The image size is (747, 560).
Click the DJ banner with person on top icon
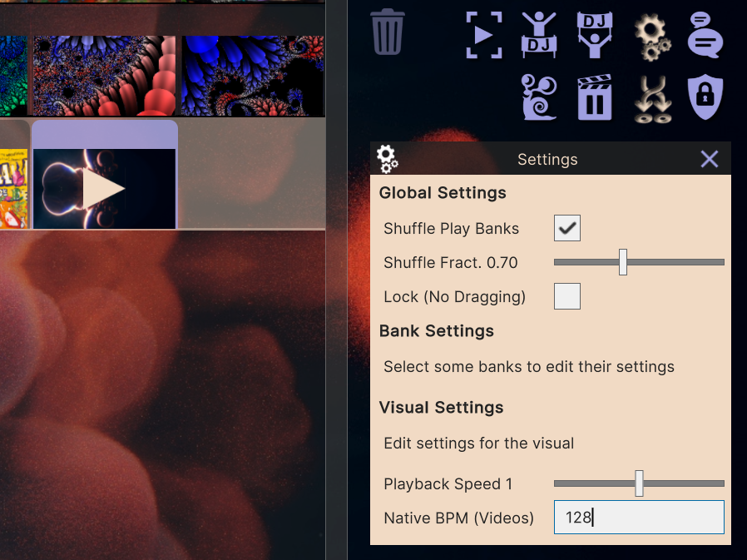coord(539,35)
